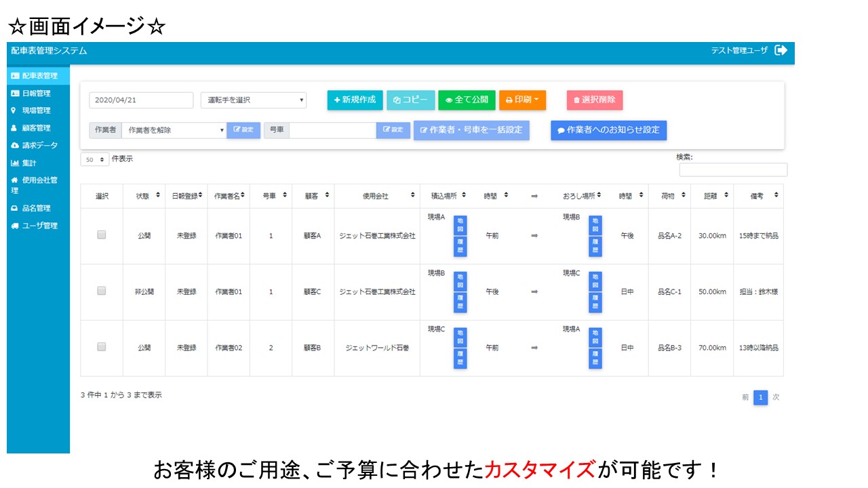Sort by the おろし場所 column arrows

(x=599, y=196)
